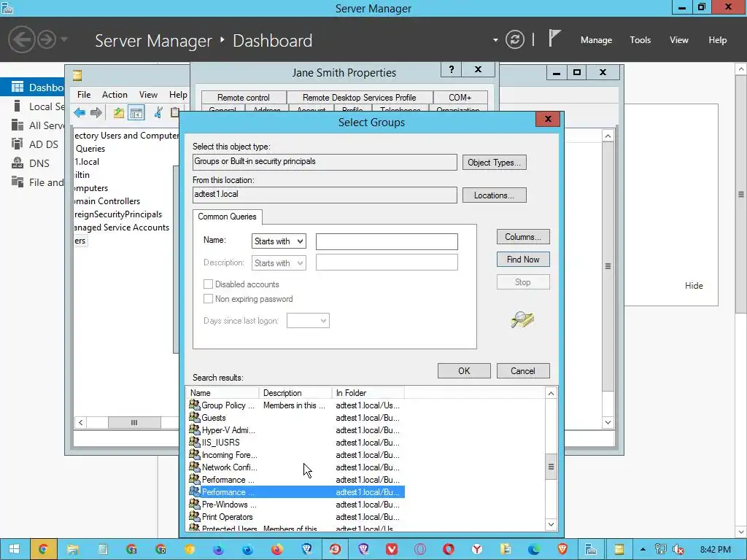Image resolution: width=747 pixels, height=560 pixels.
Task: Select the Guests group row
Action: click(296, 418)
